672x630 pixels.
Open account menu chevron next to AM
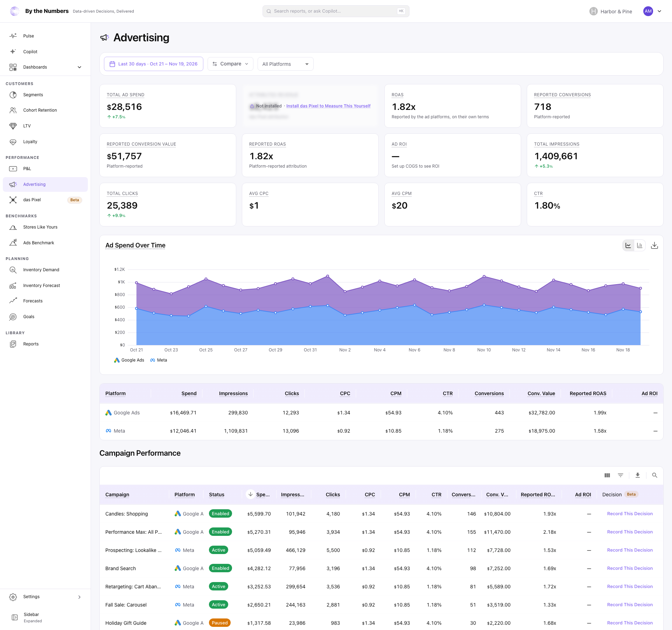pos(659,11)
